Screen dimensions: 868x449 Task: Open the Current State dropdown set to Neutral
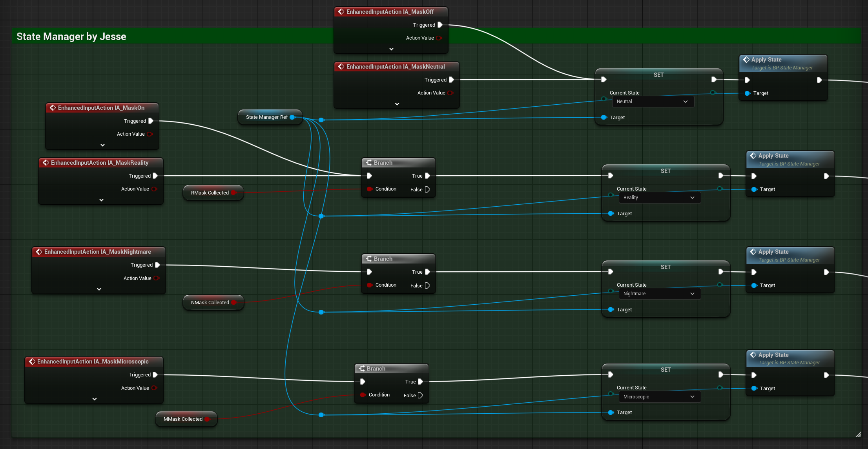coord(653,101)
